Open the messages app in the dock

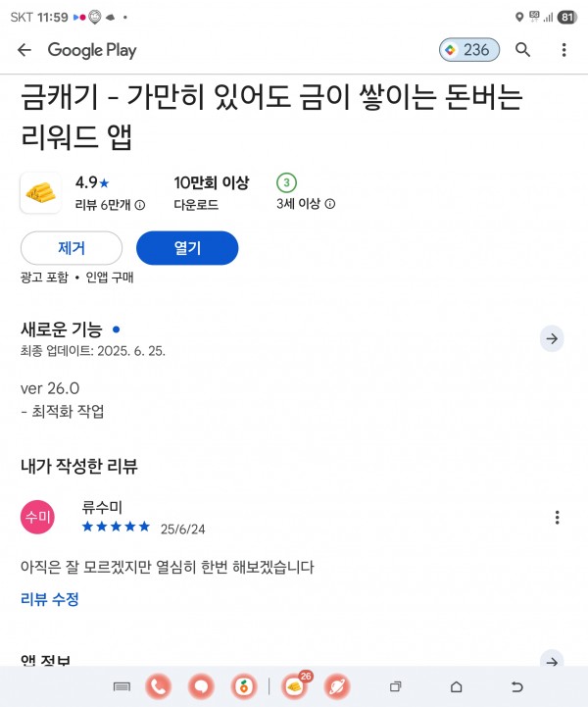(201, 686)
